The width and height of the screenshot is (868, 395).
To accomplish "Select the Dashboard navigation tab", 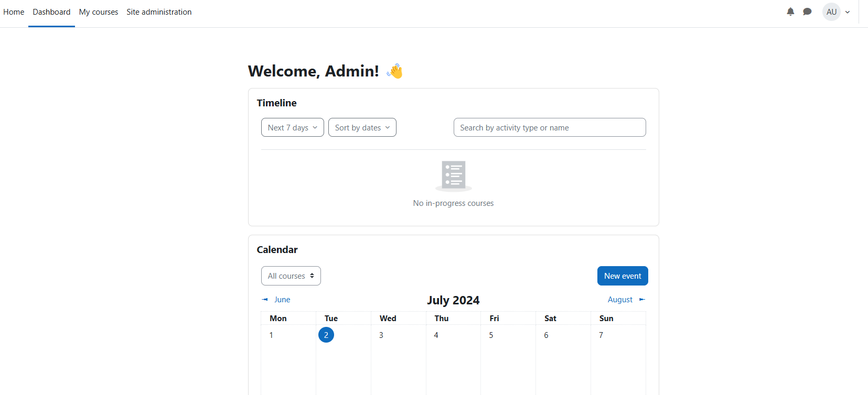I will pos(51,12).
